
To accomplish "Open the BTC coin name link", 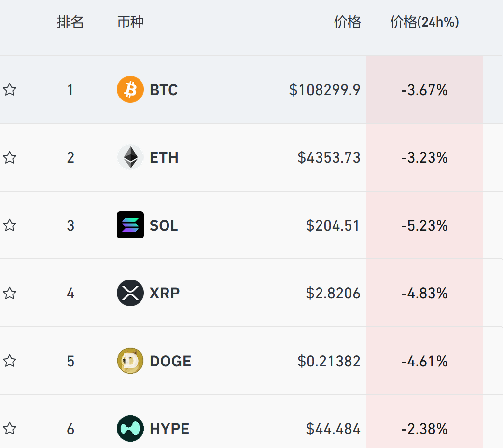I will [164, 90].
